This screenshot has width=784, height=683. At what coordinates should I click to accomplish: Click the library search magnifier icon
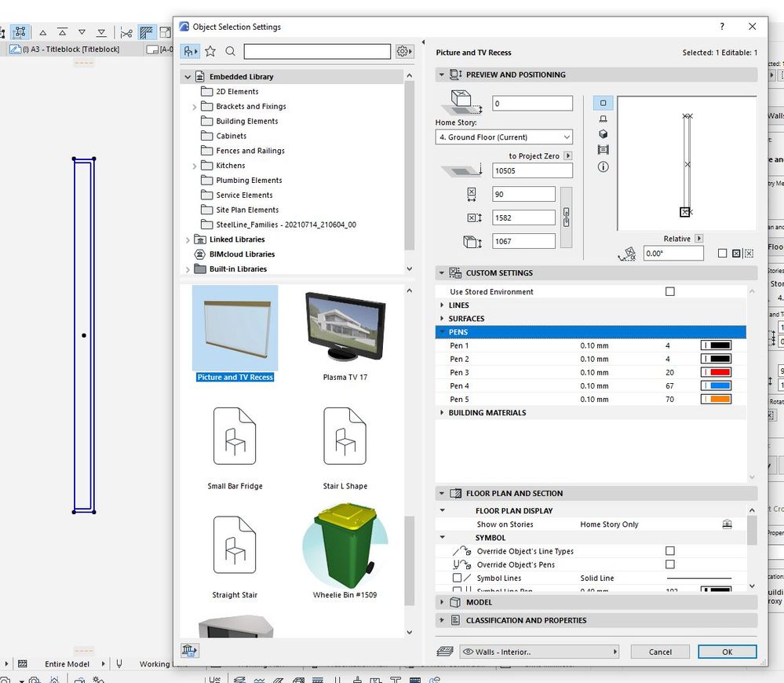pyautogui.click(x=231, y=51)
